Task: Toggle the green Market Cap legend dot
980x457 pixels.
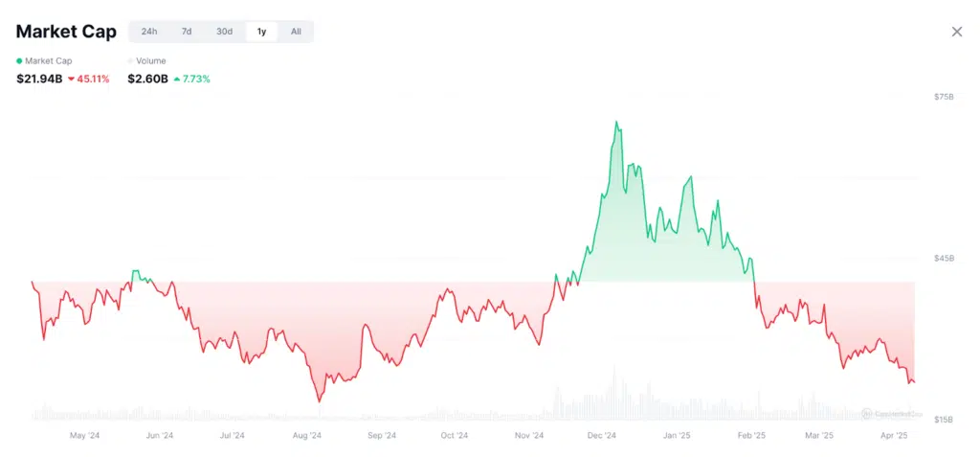Action: (x=19, y=61)
